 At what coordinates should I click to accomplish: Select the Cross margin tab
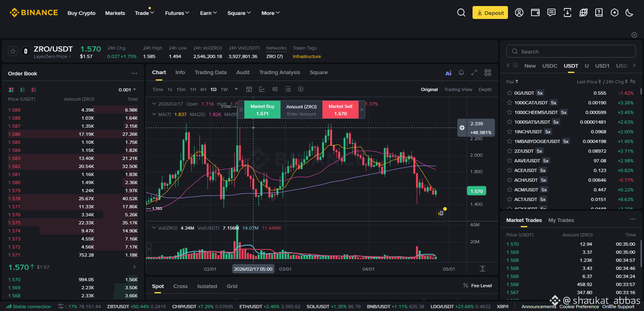[x=180, y=286]
